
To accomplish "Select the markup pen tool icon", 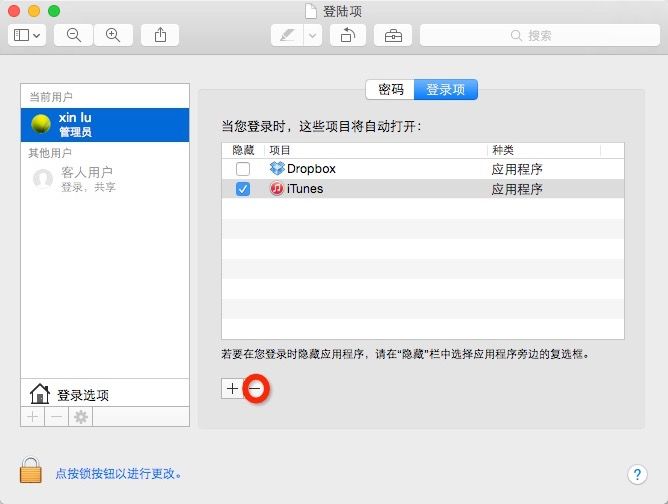I will coord(287,35).
